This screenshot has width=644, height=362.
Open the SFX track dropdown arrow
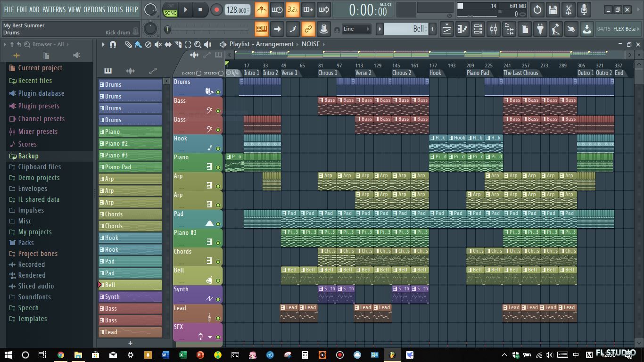(210, 337)
